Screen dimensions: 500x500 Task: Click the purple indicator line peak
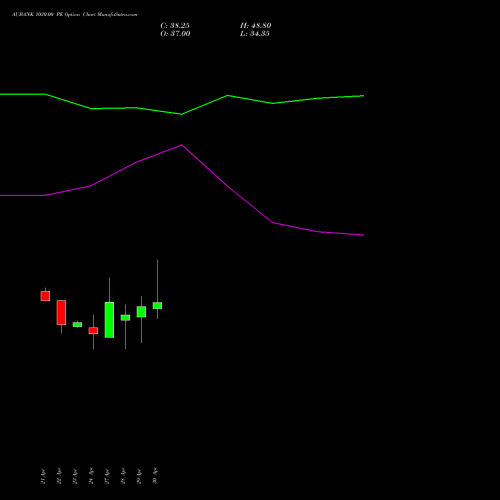point(182,145)
